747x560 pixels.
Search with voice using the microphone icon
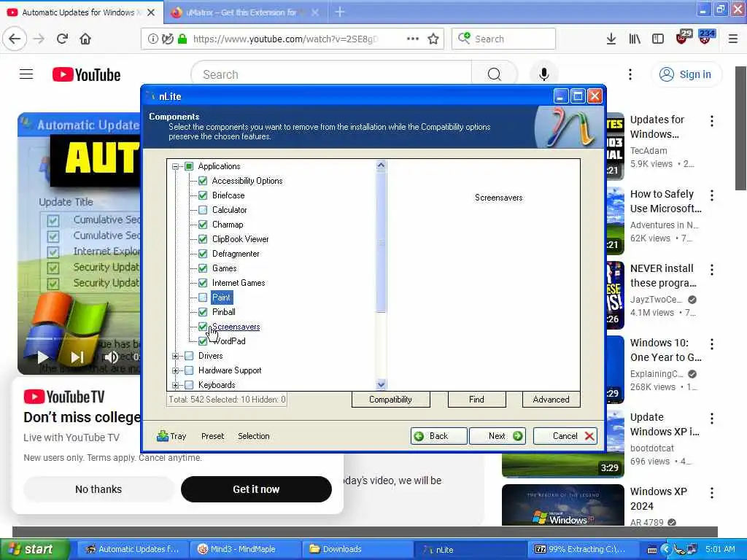tap(543, 74)
